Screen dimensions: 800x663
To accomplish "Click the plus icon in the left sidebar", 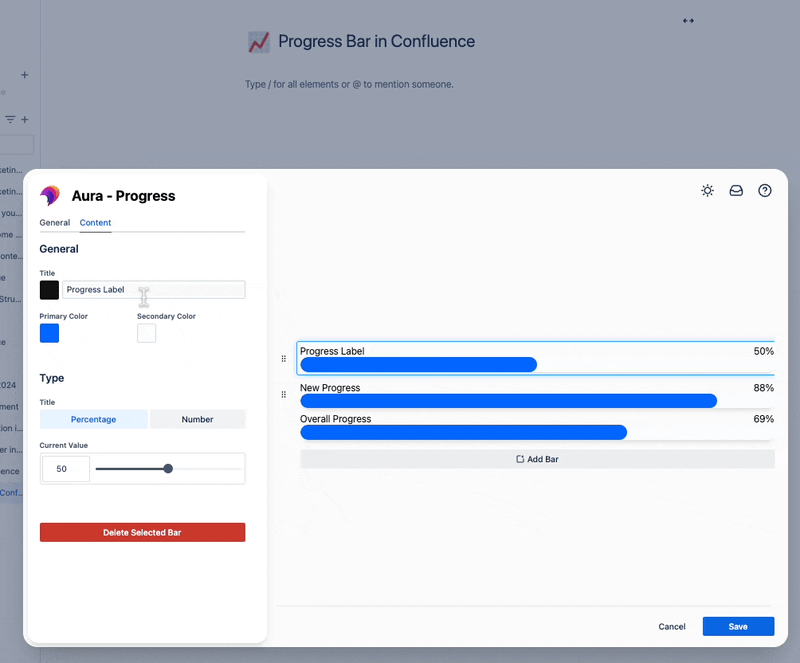I will pos(23,75).
